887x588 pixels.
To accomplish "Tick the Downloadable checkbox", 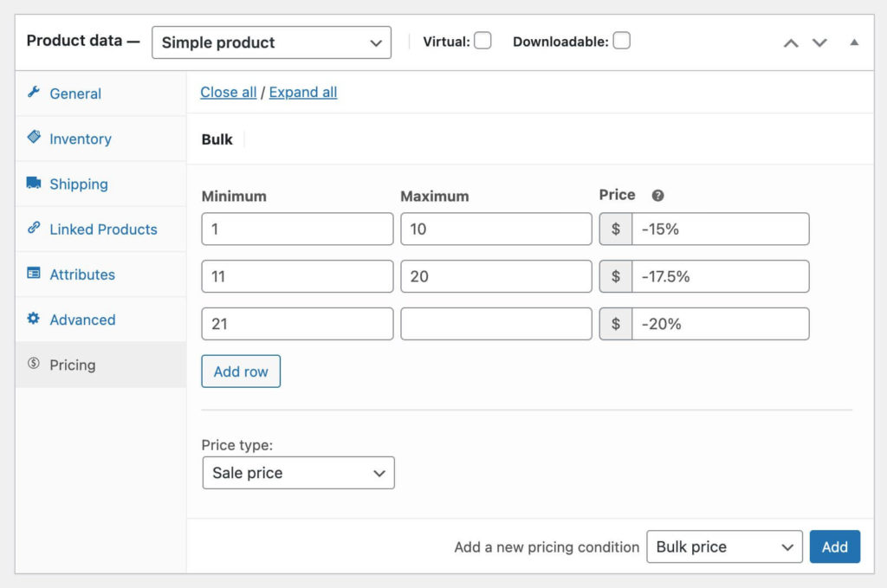I will [x=622, y=41].
